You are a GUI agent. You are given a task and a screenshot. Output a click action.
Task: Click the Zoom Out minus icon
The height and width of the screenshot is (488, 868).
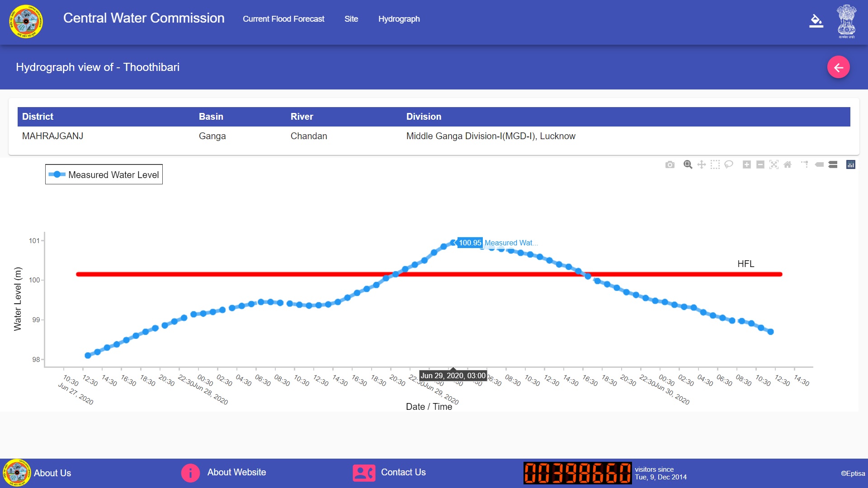(760, 164)
